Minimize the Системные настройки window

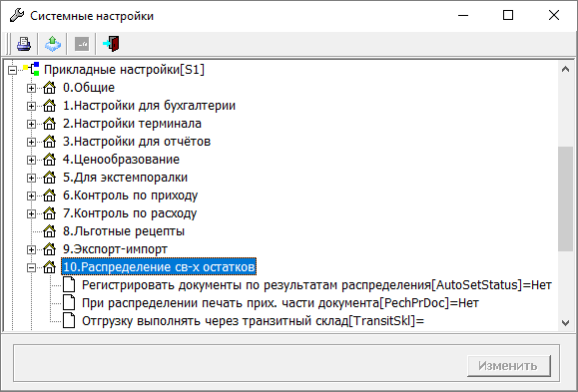point(463,16)
